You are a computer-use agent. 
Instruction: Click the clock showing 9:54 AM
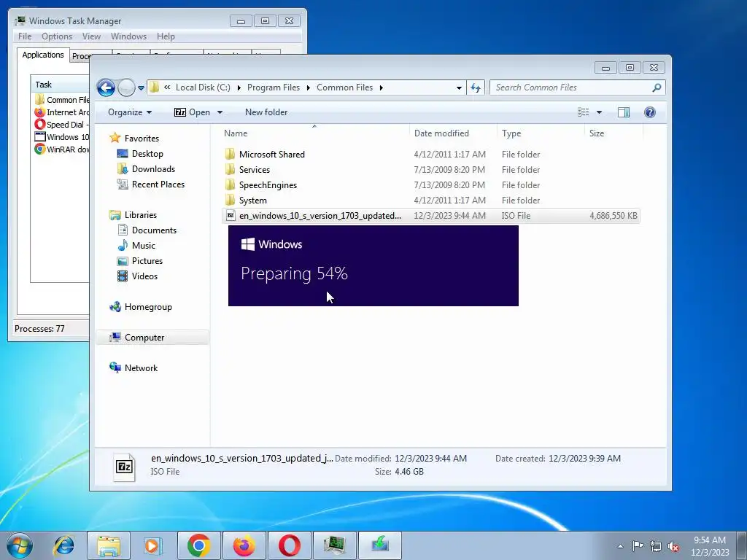(709, 540)
